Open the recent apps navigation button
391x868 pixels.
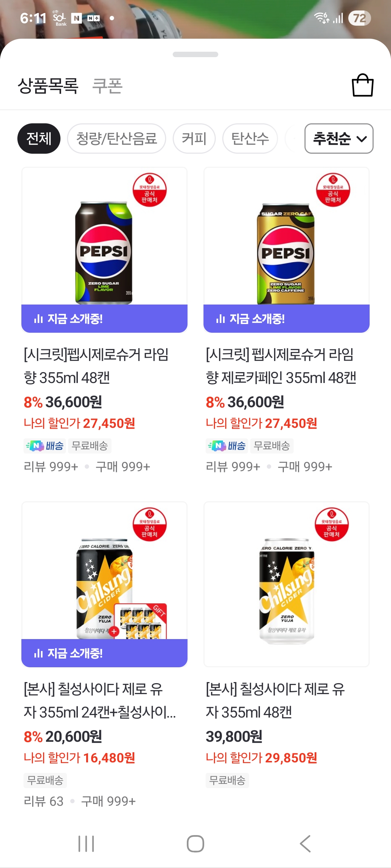click(86, 844)
